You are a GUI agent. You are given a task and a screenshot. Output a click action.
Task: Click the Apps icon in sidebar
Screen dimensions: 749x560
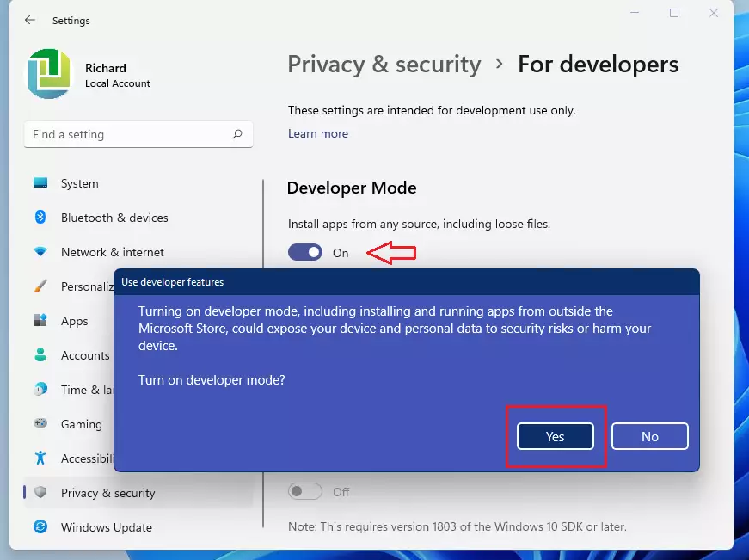40,320
